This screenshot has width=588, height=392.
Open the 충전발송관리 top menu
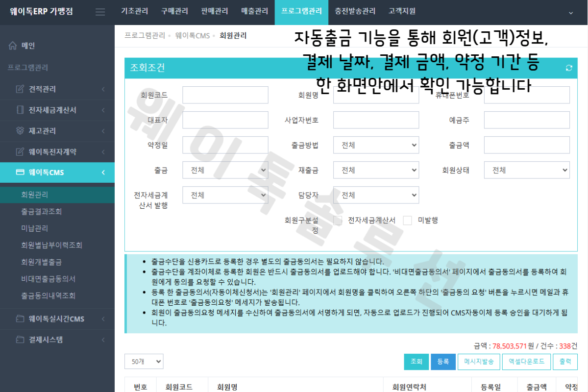click(x=355, y=12)
